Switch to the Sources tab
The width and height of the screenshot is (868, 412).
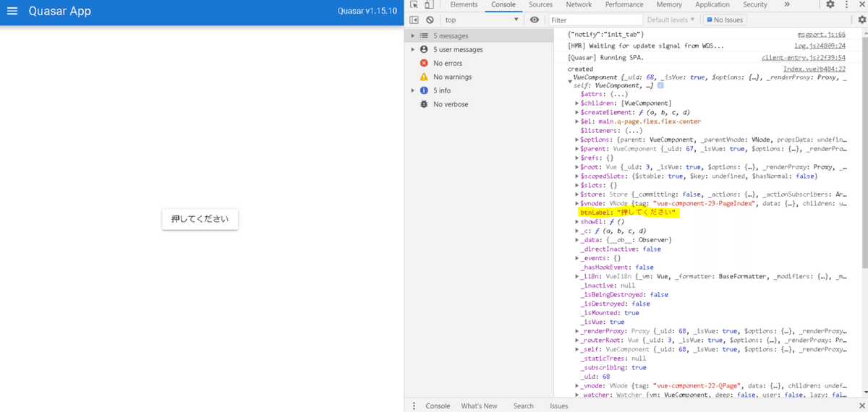click(x=540, y=4)
